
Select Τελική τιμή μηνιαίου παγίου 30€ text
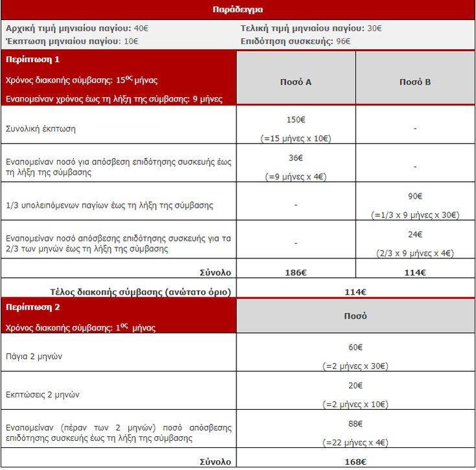pos(311,28)
